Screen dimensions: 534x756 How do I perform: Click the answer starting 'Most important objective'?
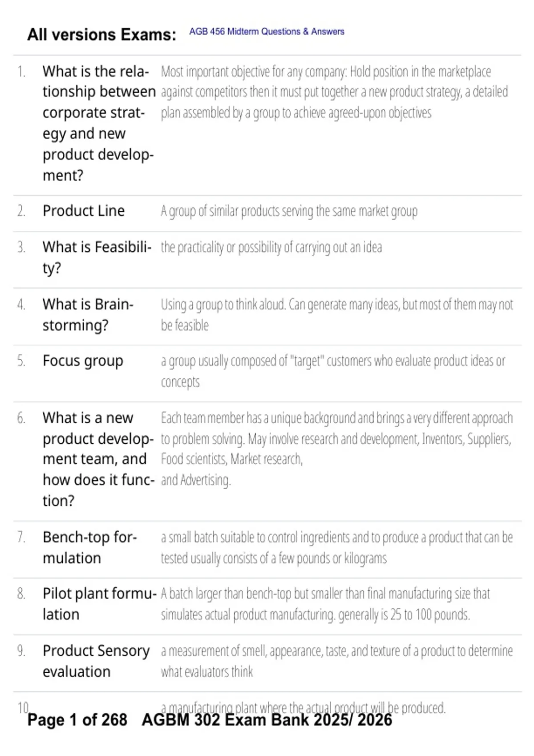pos(334,92)
